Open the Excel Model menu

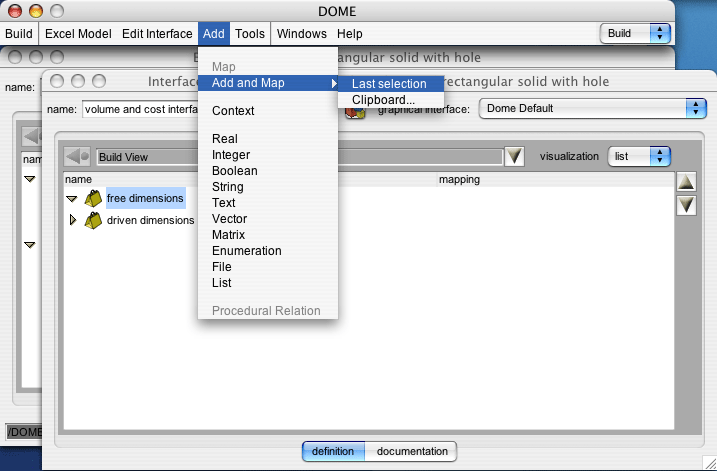pos(78,34)
